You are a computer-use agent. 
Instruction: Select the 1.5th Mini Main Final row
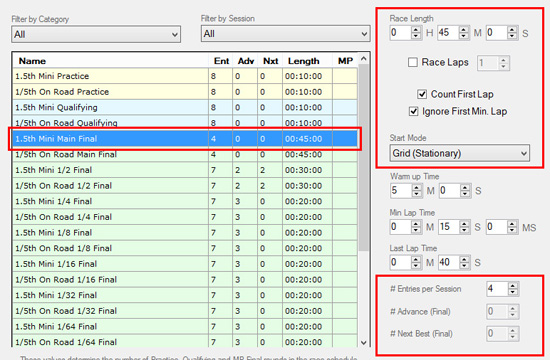[x=185, y=139]
